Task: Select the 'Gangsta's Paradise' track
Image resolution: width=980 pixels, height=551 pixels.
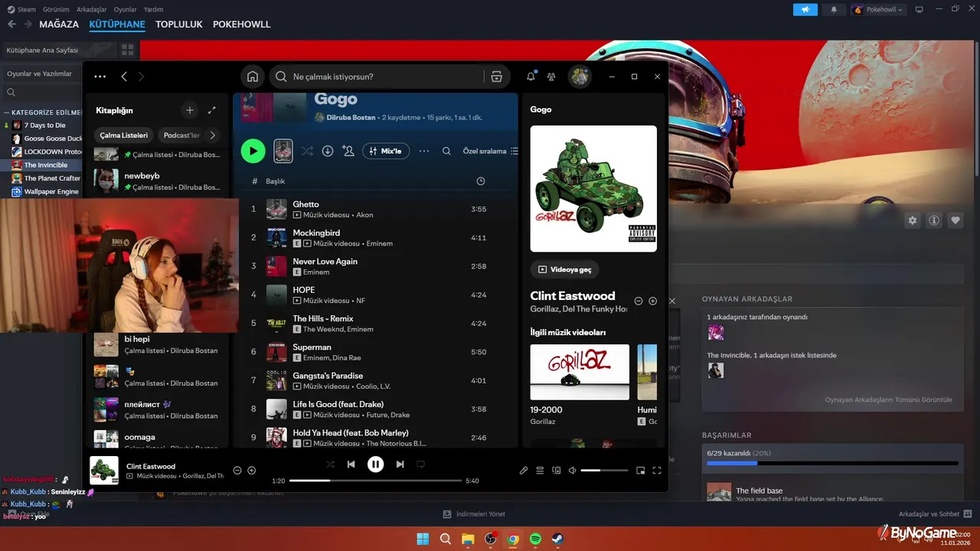Action: (x=375, y=380)
